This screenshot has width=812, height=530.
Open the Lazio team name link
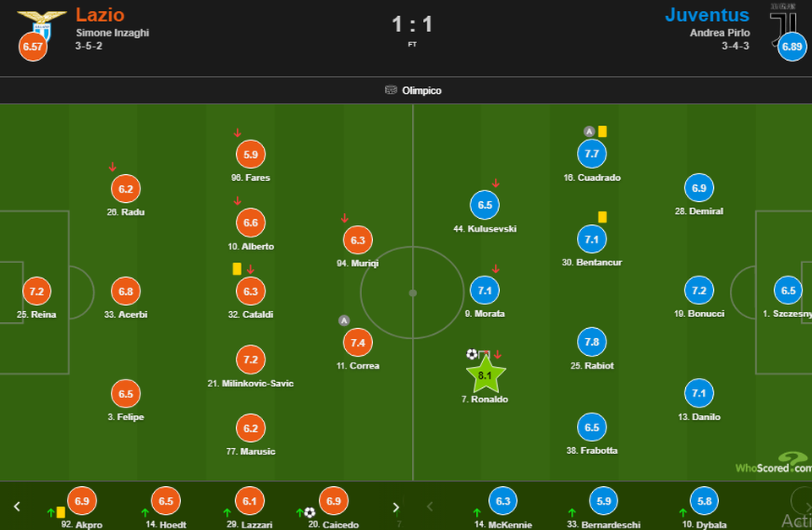100,14
